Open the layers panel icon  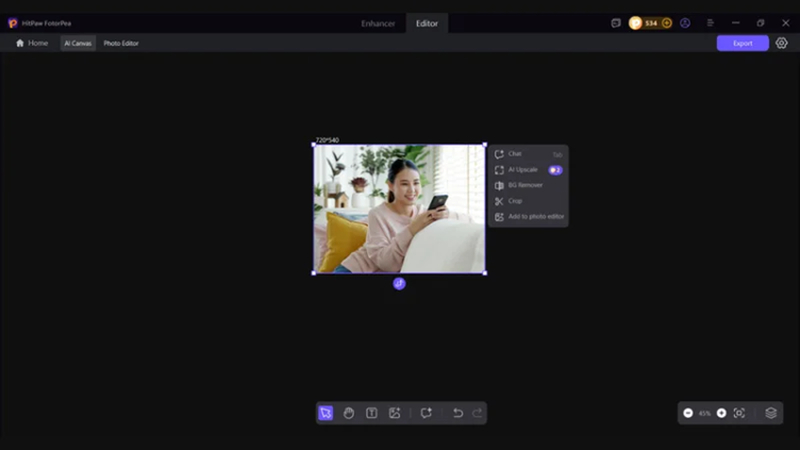tap(771, 413)
